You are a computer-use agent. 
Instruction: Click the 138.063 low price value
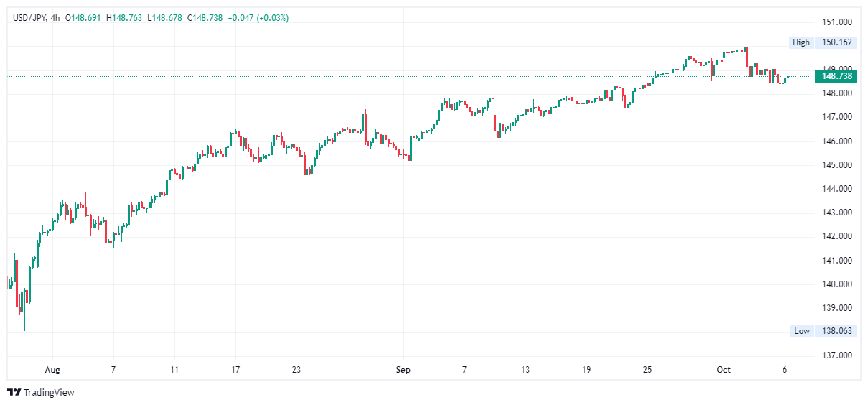(x=837, y=331)
